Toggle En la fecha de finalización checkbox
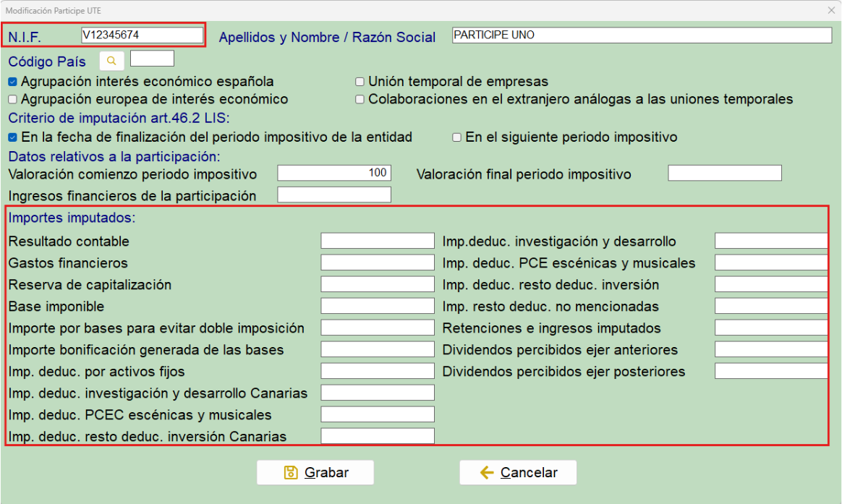Viewport: 842px width, 504px height. pos(12,137)
